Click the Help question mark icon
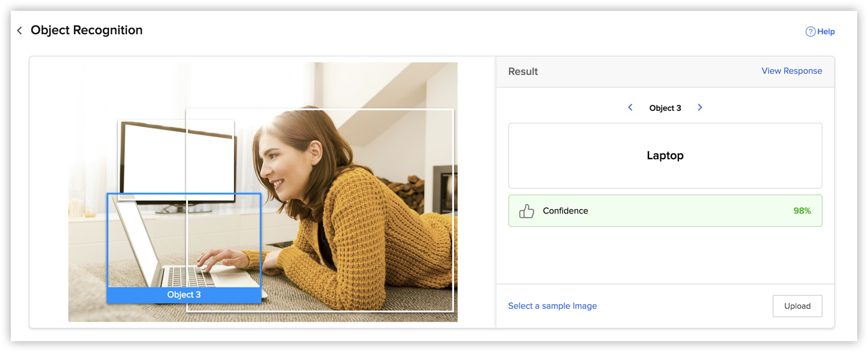Viewport: 868px width, 352px height. pyautogui.click(x=811, y=32)
